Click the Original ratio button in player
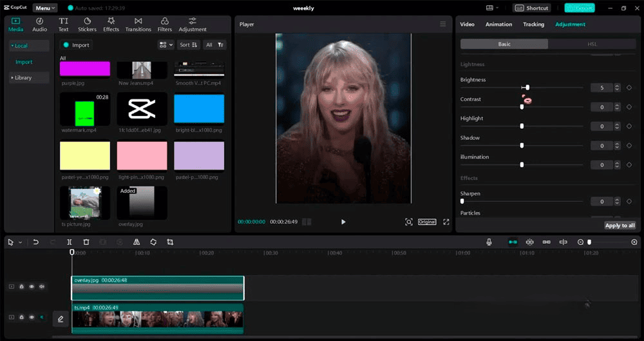 (x=427, y=222)
